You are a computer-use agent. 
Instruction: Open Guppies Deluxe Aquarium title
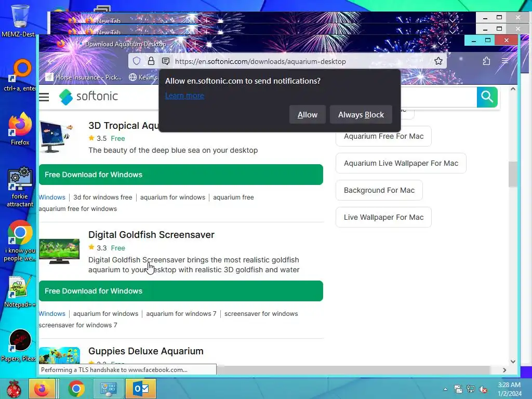(x=146, y=351)
